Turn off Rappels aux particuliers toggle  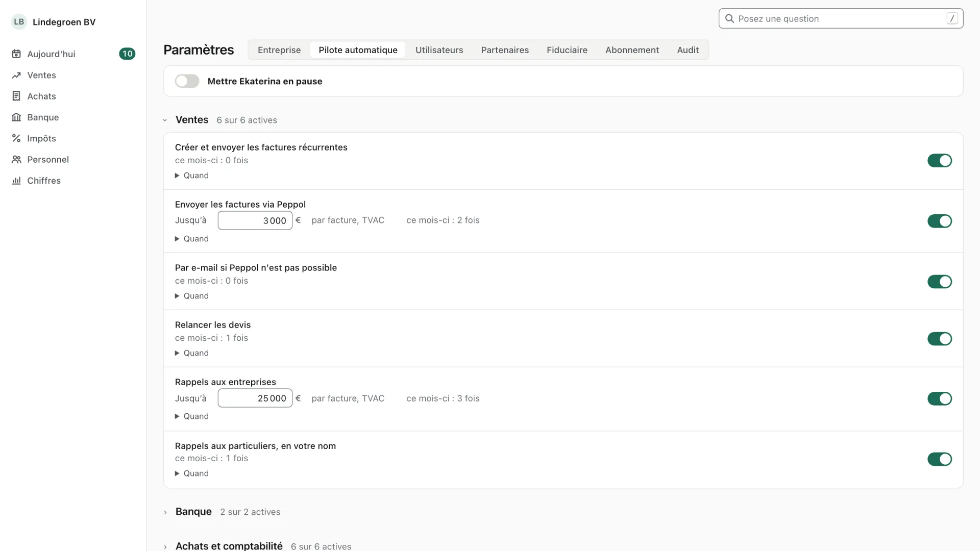(x=940, y=459)
